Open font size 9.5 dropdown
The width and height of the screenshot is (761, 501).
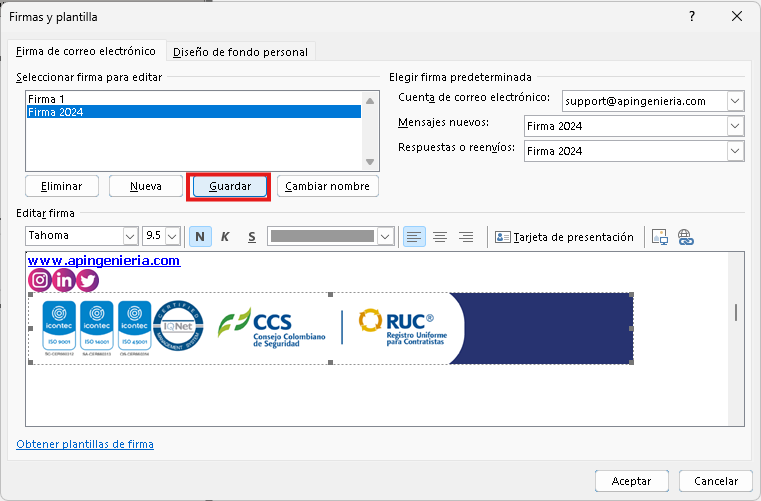172,236
